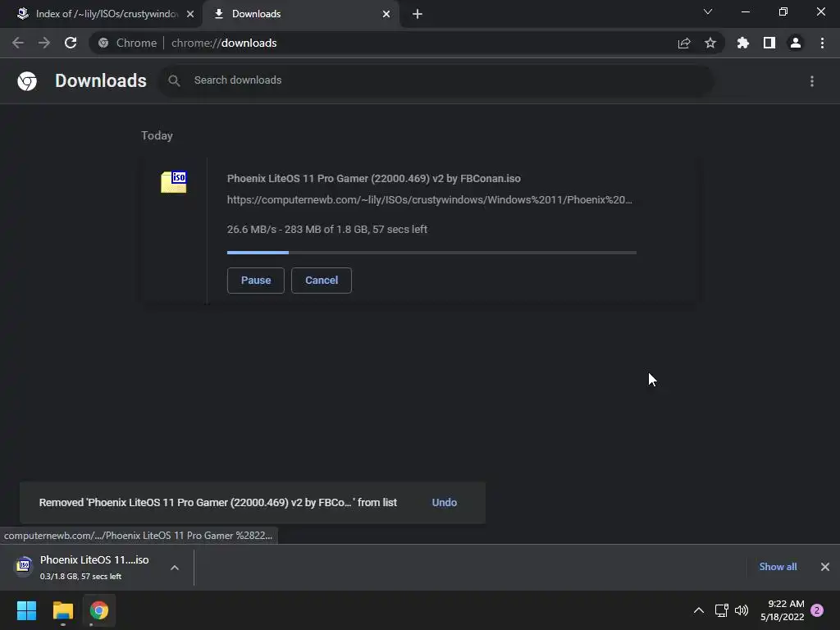Cancel the Phoenix LiteOS download
Screen dimensions: 840x630
click(322, 281)
